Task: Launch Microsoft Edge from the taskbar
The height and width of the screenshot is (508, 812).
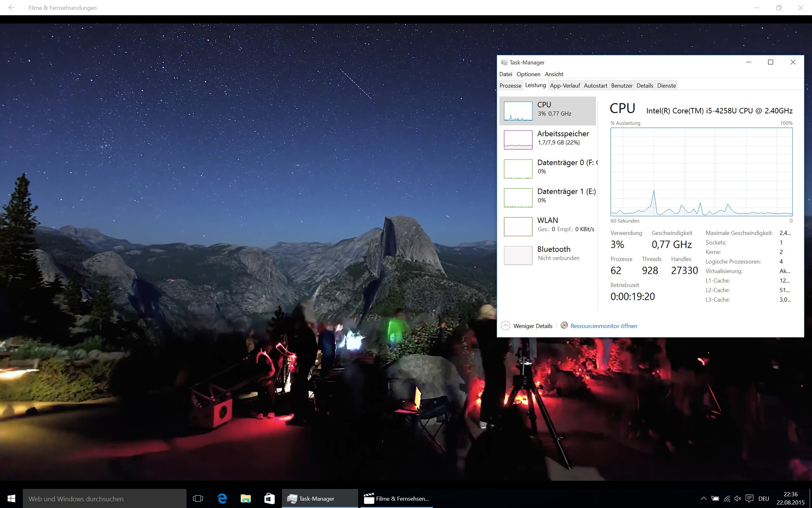Action: (x=222, y=499)
